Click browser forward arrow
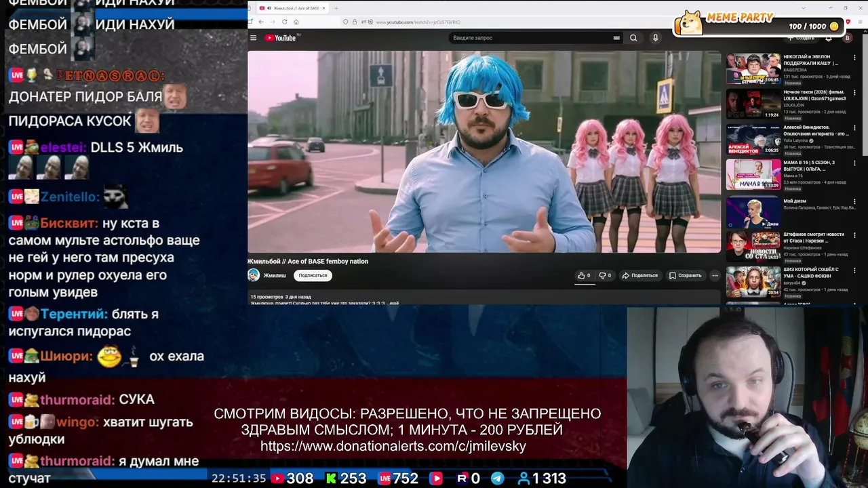The width and height of the screenshot is (868, 488). pos(273,22)
